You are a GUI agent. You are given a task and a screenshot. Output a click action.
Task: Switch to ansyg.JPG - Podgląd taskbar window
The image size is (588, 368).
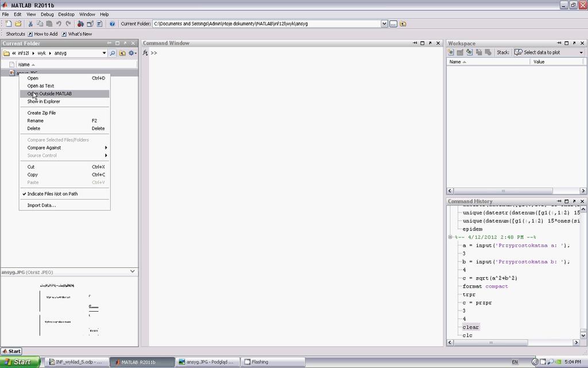point(207,362)
